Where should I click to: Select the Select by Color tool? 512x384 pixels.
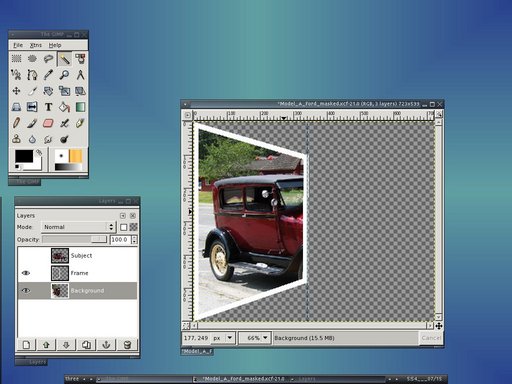coord(80,59)
